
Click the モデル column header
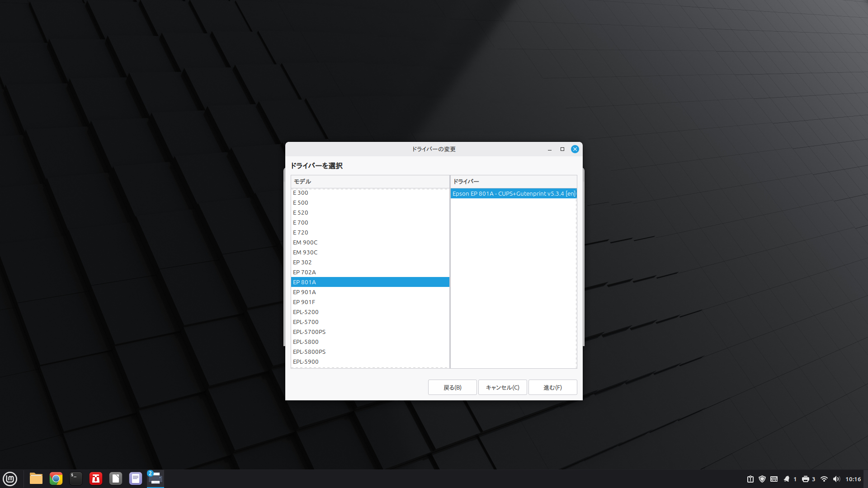click(x=370, y=182)
